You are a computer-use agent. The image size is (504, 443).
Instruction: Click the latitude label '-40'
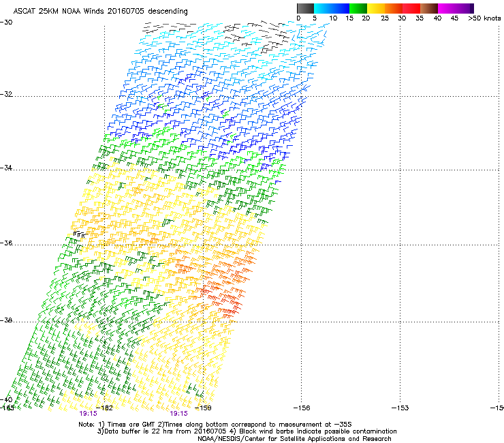point(6,399)
